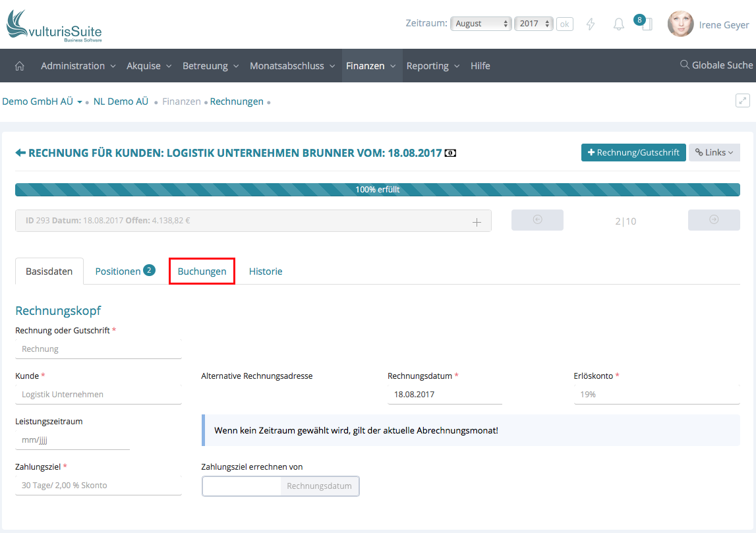
Task: Click the Rechnungen breadcrumb link
Action: (x=237, y=101)
